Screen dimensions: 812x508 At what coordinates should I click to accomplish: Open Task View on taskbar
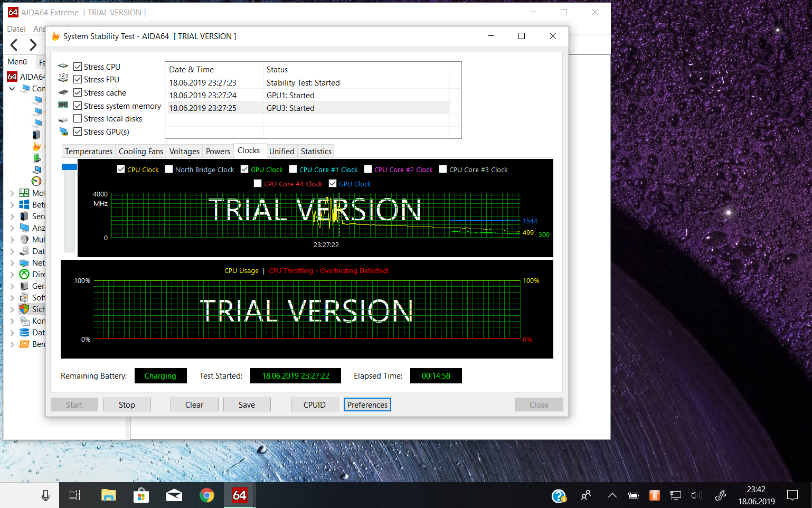click(x=75, y=495)
